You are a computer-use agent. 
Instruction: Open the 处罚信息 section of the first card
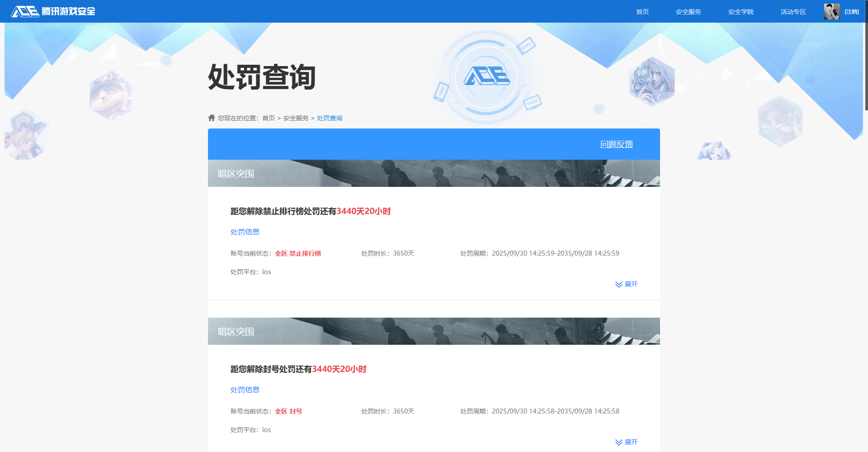coord(245,232)
